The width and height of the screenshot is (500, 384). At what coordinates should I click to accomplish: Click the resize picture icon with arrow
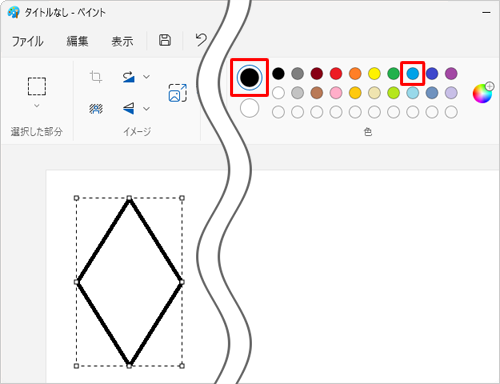pos(177,93)
